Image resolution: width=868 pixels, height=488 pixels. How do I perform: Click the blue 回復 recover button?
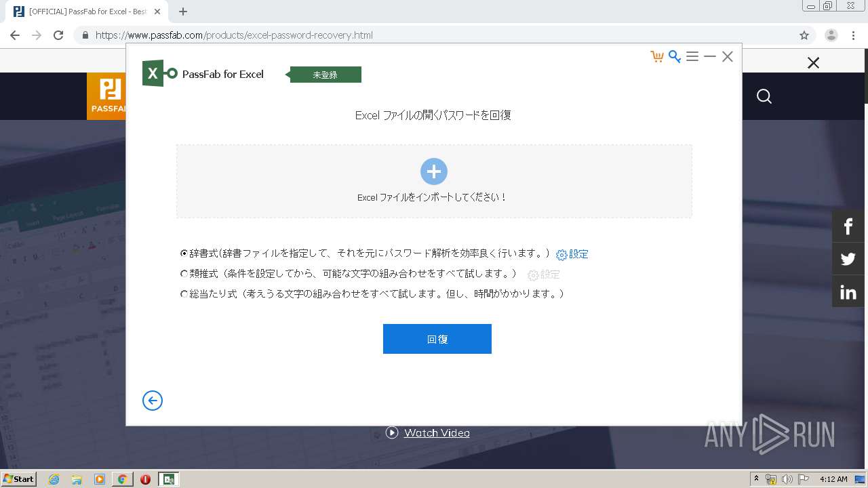437,339
